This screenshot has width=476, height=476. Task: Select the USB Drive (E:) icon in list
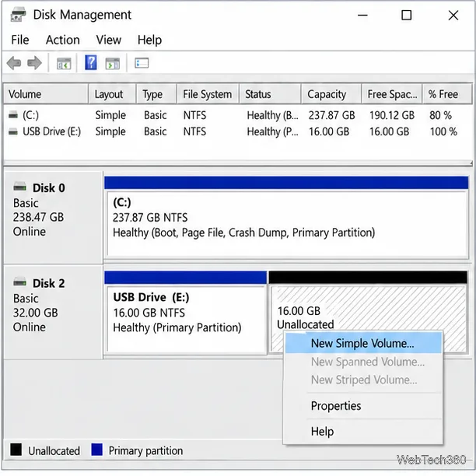(13, 131)
